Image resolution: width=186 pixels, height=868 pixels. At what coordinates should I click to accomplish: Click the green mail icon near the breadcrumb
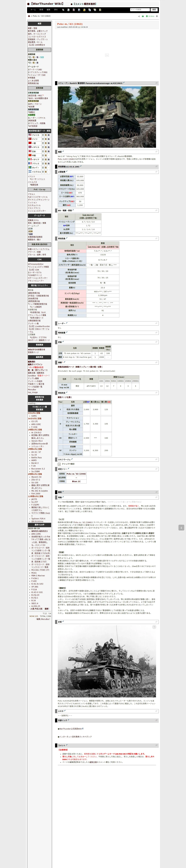[143, 16]
